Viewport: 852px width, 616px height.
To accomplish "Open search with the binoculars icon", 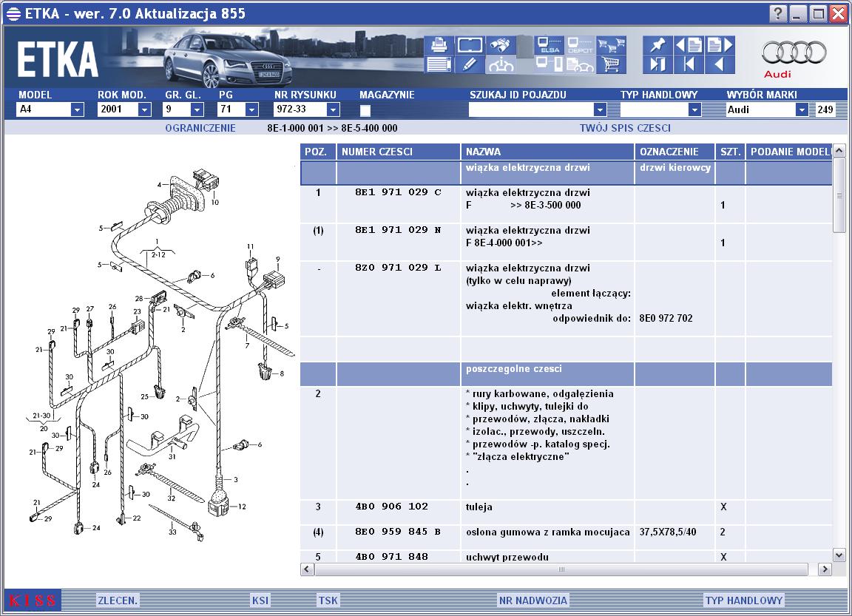I will [x=501, y=44].
